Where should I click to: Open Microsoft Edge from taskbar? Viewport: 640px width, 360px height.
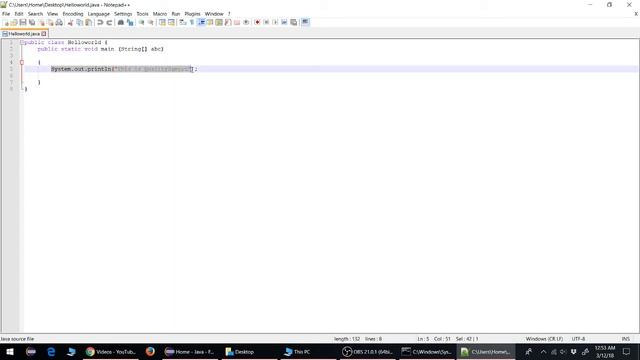(x=51, y=351)
